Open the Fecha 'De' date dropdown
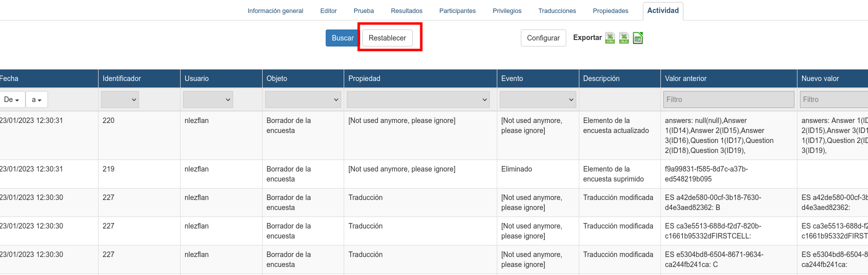The width and height of the screenshot is (868, 275). tap(12, 99)
